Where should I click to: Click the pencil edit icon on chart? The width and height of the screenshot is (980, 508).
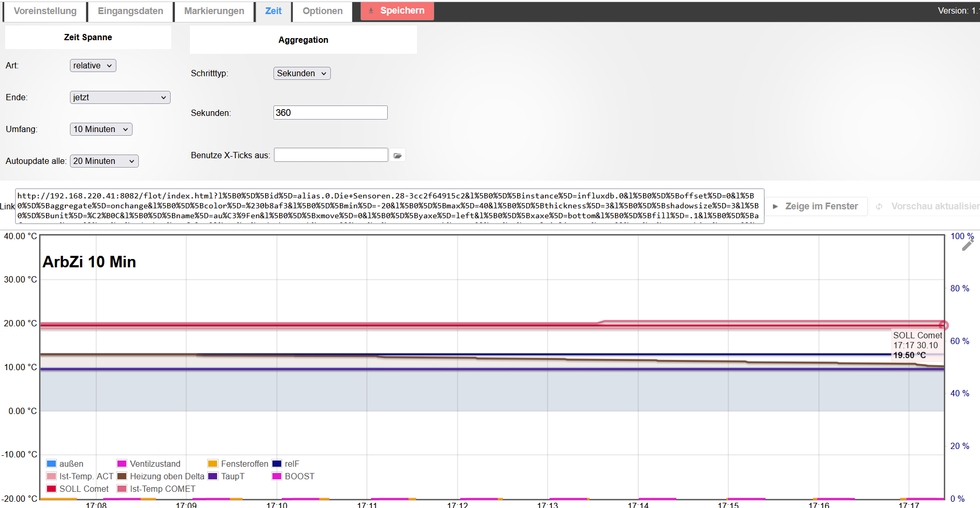(967, 245)
